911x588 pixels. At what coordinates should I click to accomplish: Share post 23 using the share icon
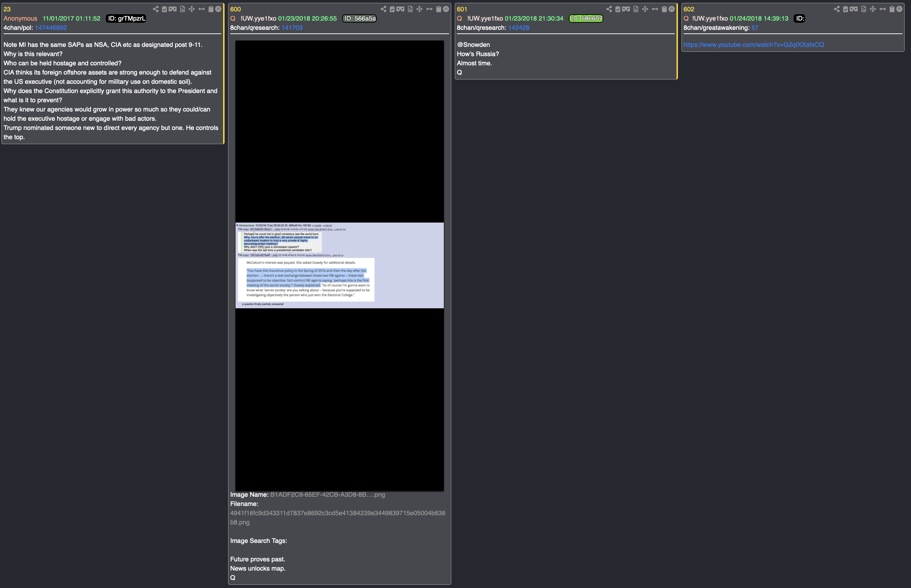tap(156, 9)
